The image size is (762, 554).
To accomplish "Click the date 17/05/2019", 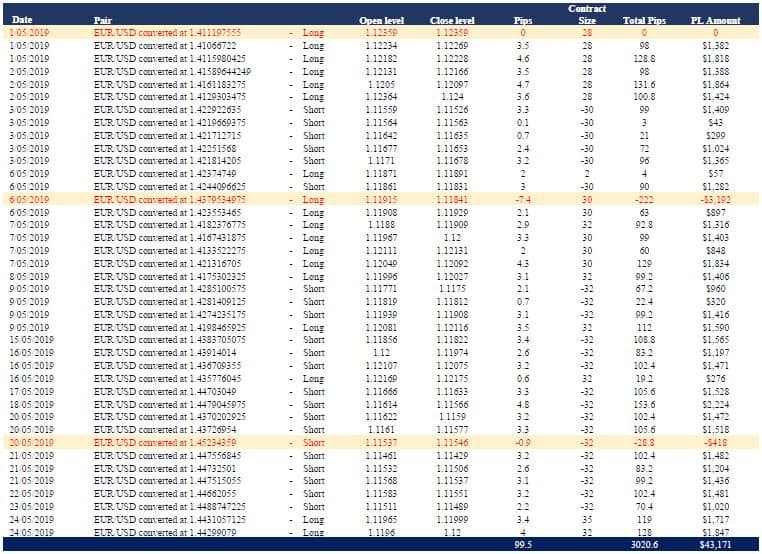I will 32,392.
